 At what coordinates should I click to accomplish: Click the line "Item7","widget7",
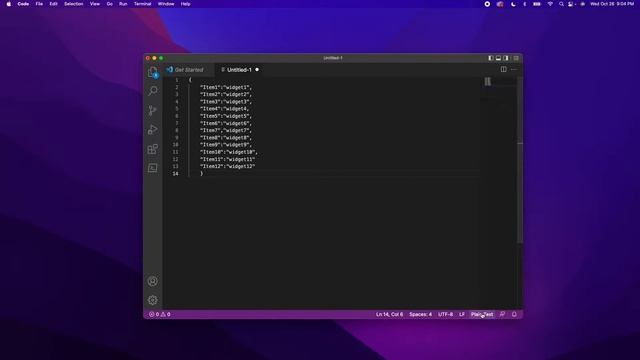[x=226, y=131]
